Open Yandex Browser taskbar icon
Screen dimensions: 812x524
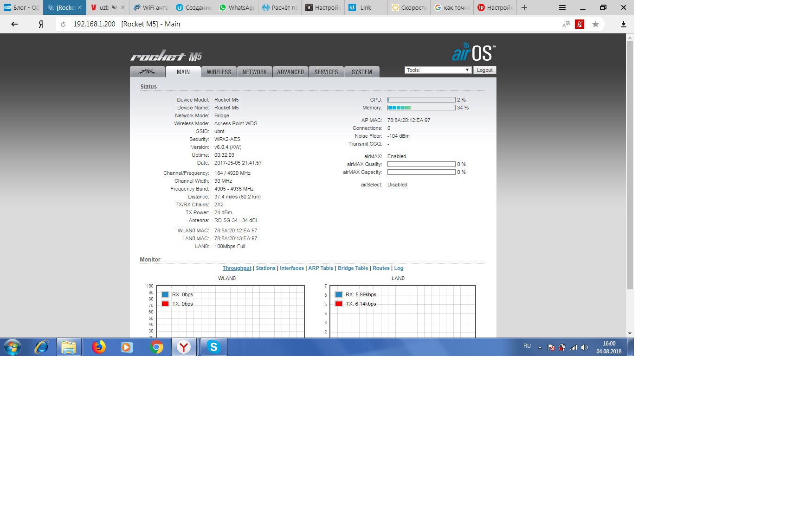click(184, 347)
